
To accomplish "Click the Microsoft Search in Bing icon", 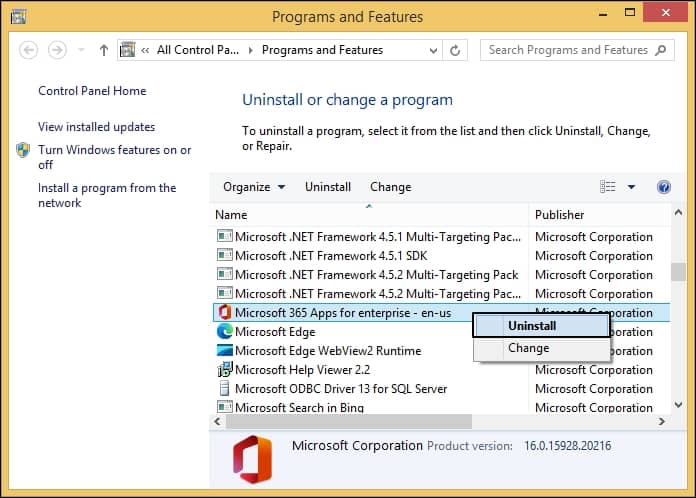I will pos(225,407).
